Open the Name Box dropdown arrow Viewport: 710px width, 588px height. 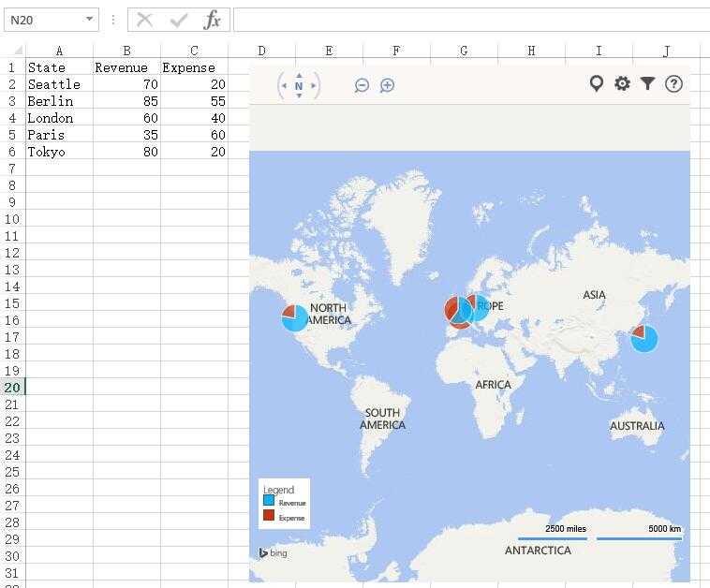(89, 19)
